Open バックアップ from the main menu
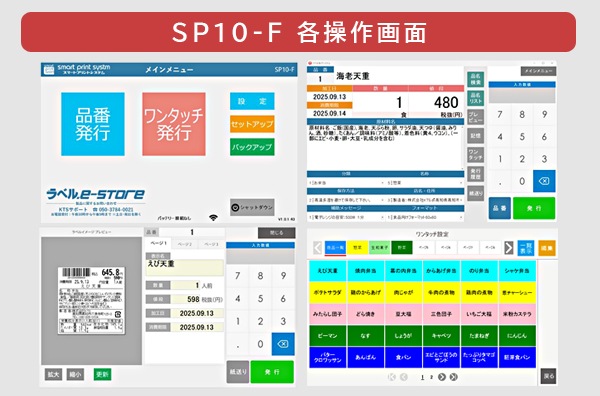 coord(252,147)
